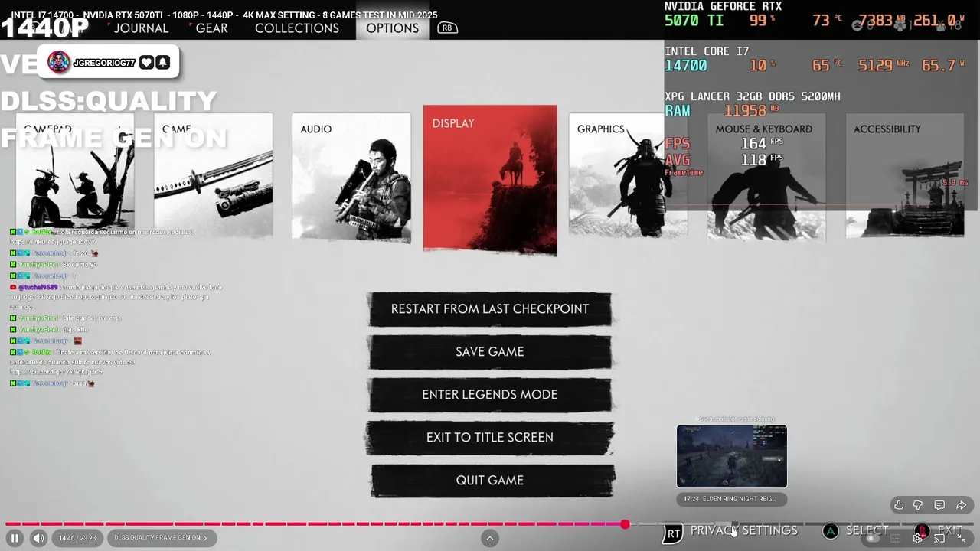Expand the DLSS QUALITY FRAME GEN ON chapter

pyautogui.click(x=161, y=538)
